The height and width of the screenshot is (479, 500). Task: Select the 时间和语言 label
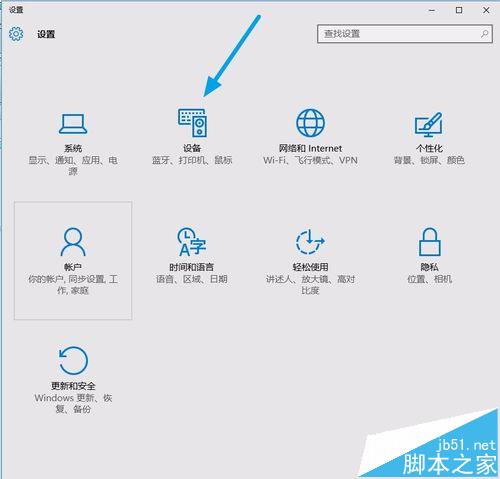(192, 267)
